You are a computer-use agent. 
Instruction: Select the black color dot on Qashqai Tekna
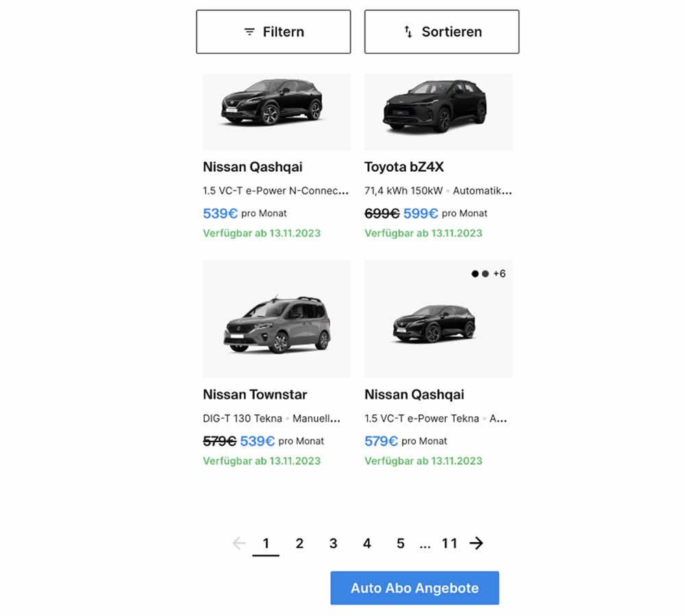point(475,274)
